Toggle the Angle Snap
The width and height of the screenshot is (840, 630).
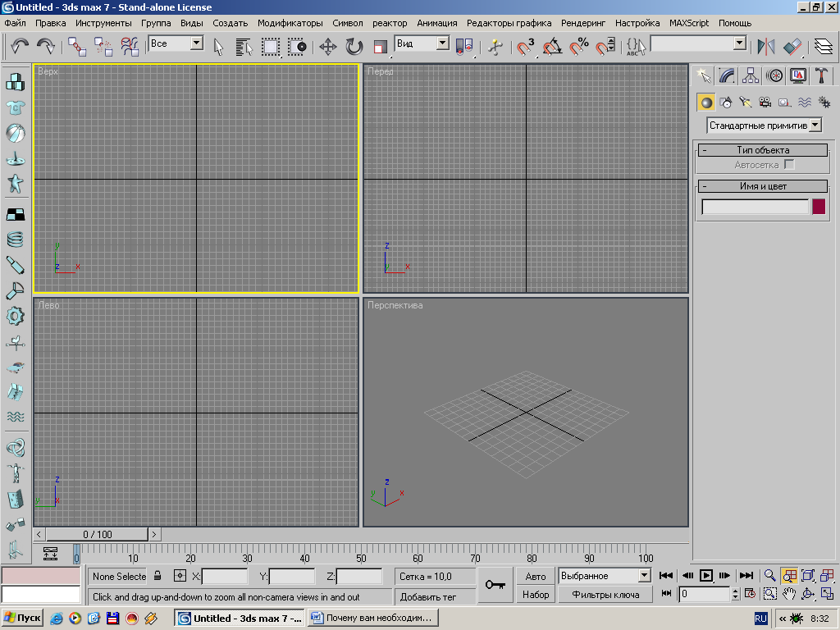coord(552,46)
